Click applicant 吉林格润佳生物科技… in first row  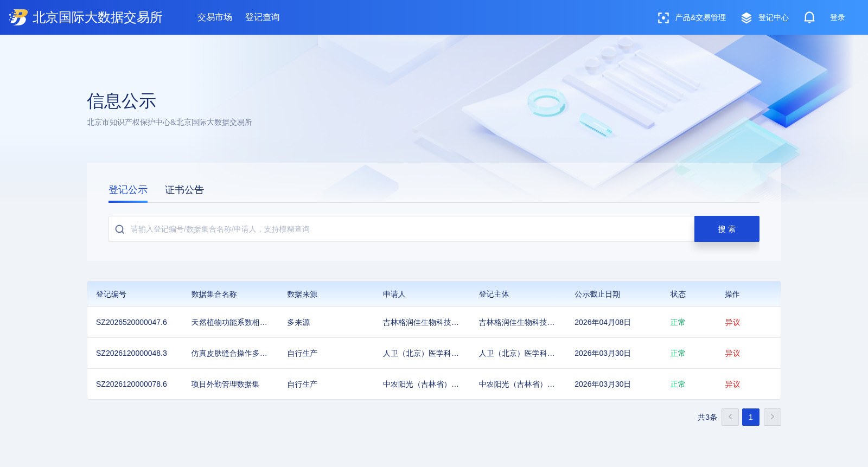coord(421,322)
